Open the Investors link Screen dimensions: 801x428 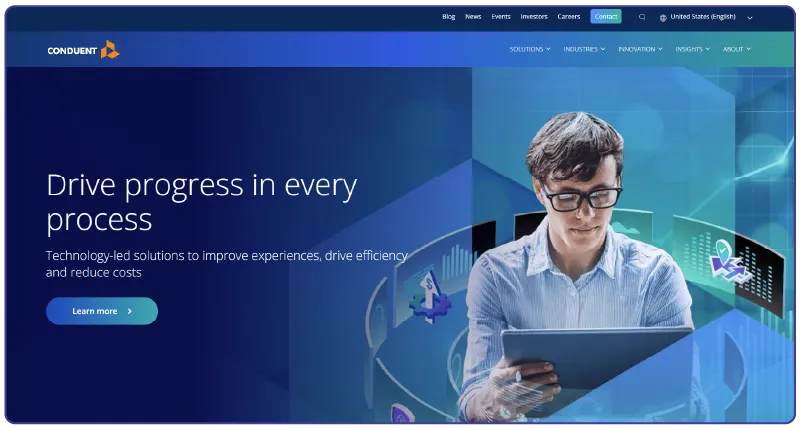point(534,17)
